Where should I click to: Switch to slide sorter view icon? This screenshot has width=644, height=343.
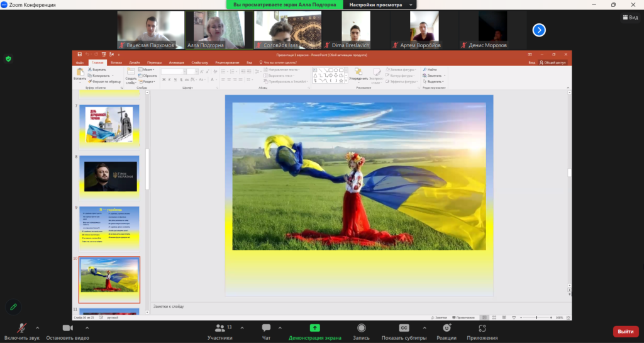point(494,318)
